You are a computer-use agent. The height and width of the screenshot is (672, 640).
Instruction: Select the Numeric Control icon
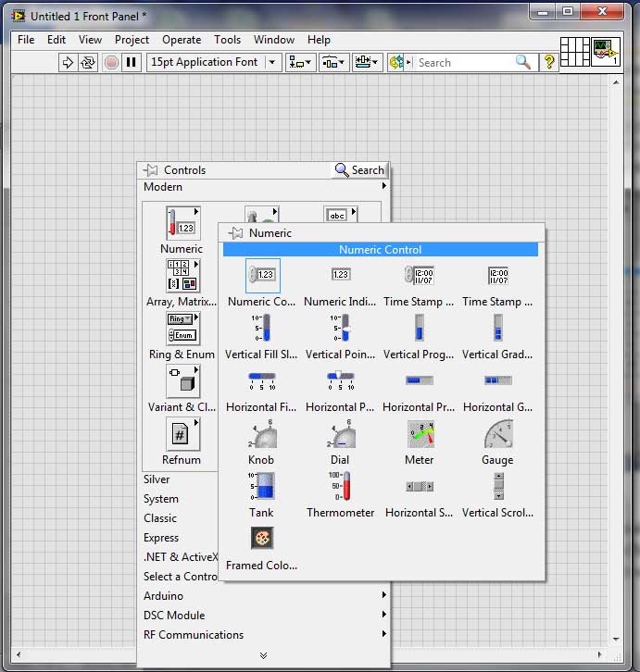pos(263,275)
